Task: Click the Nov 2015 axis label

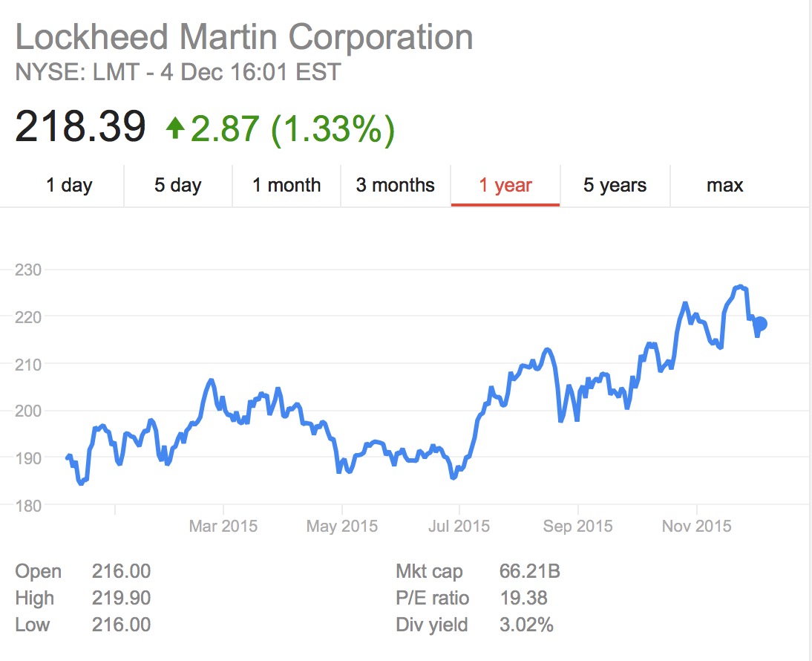Action: pos(696,526)
